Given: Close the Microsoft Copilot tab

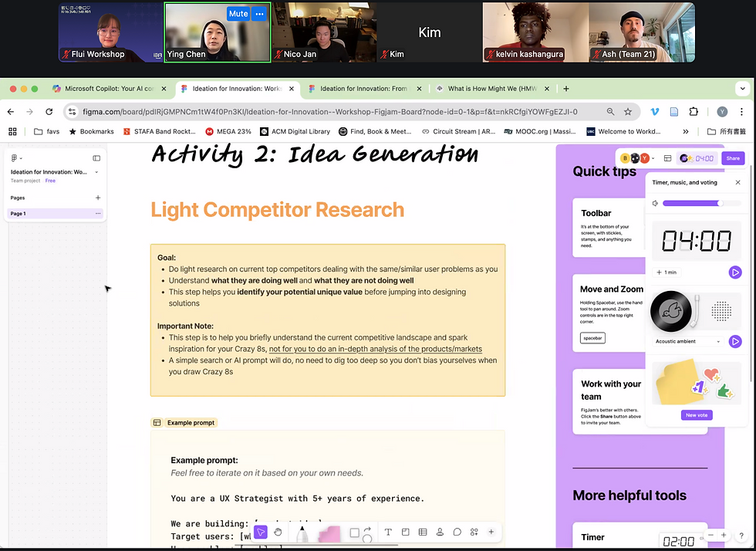Looking at the screenshot, I should point(164,89).
